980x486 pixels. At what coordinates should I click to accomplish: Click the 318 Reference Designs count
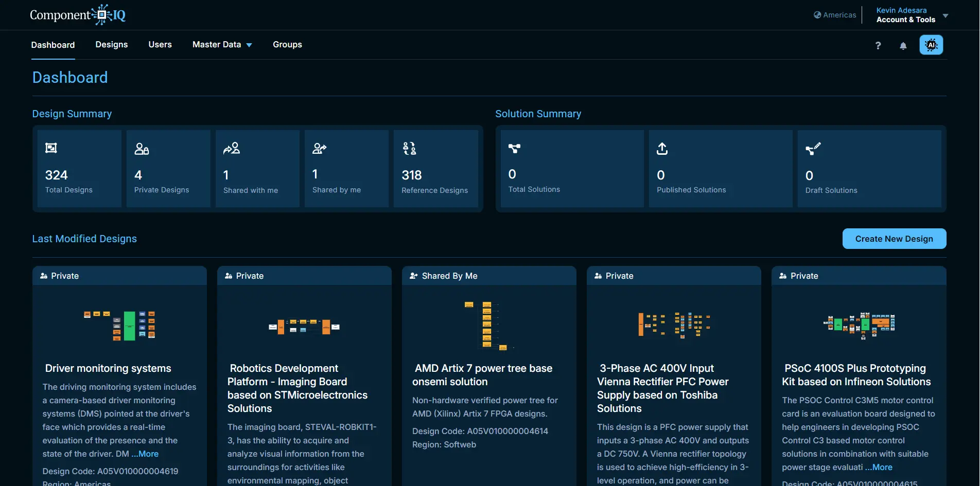(x=412, y=175)
